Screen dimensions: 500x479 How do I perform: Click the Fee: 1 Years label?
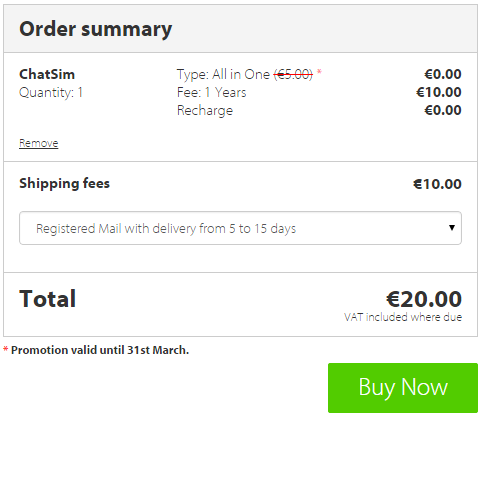pos(212,92)
